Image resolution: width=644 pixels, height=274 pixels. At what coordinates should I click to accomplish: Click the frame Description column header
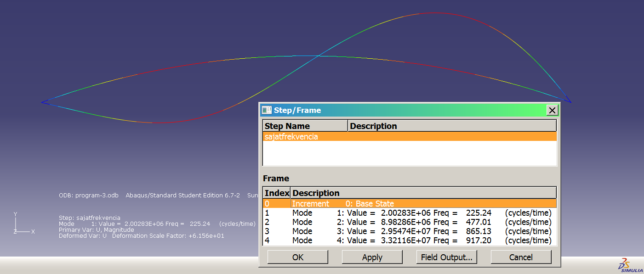point(424,193)
